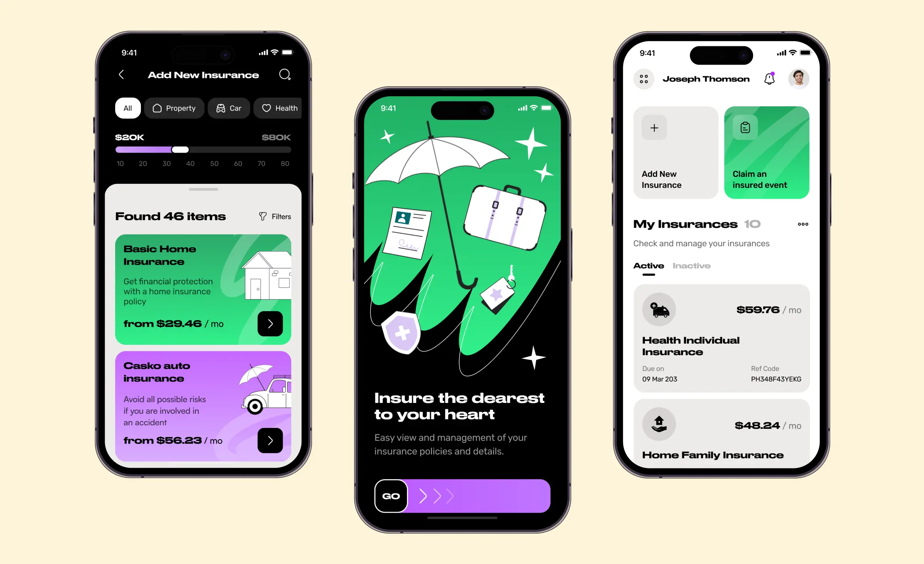The height and width of the screenshot is (564, 924).
Task: Tap the arrow button on Casko auto insurance card
Action: pyautogui.click(x=270, y=440)
